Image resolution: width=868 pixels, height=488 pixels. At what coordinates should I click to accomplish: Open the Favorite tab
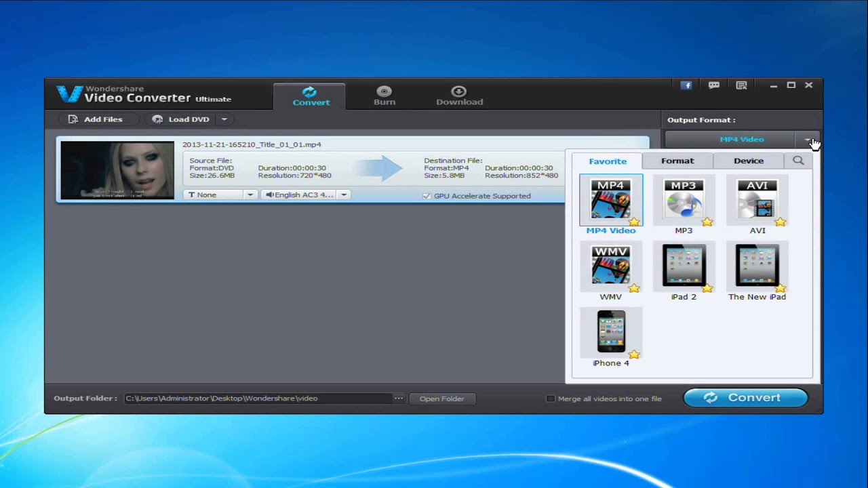tap(608, 161)
